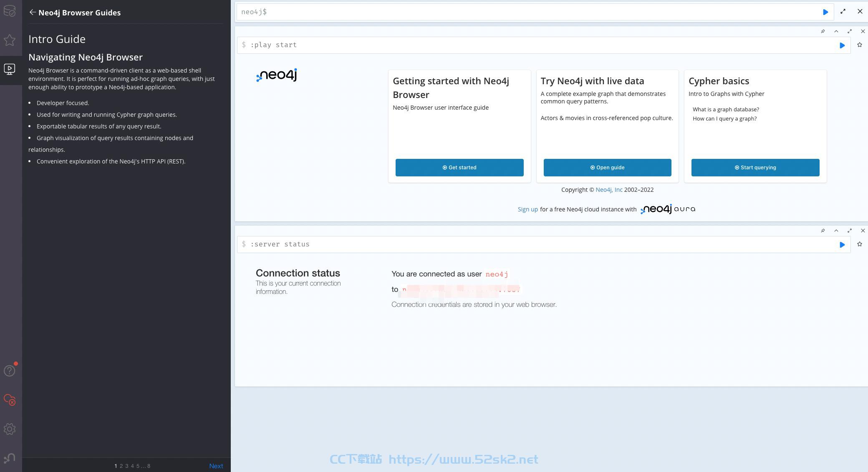Viewport: 868px width, 472px height.
Task: Click 'Navigating Neo4j Browser' heading
Action: pos(86,57)
